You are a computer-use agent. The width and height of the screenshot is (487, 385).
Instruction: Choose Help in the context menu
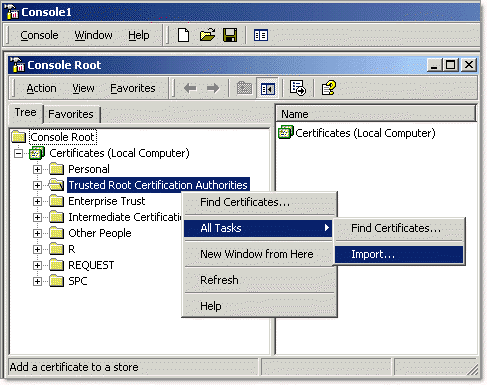click(x=259, y=306)
